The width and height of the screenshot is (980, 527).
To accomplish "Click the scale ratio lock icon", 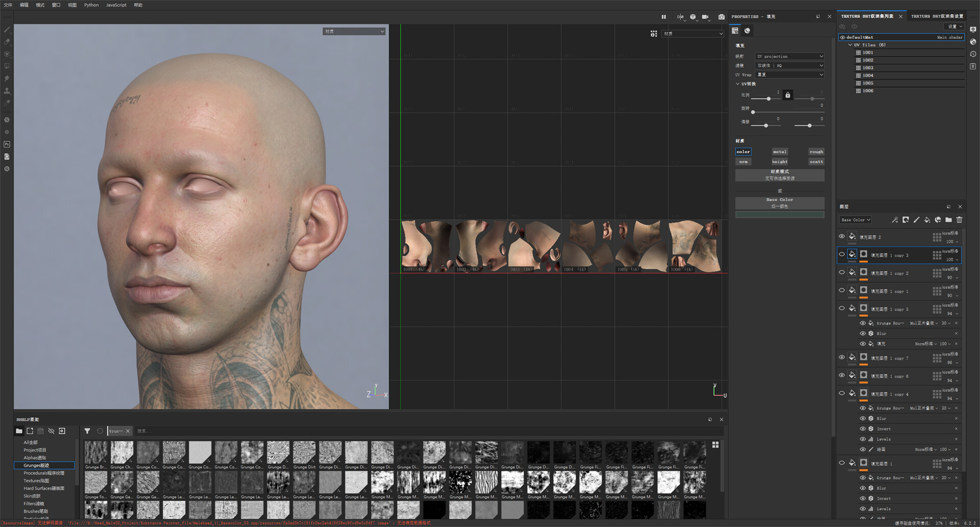I will 788,95.
